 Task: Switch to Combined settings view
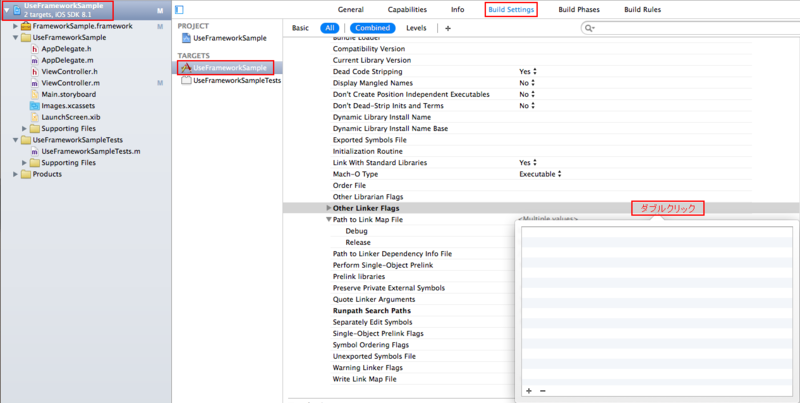point(372,29)
